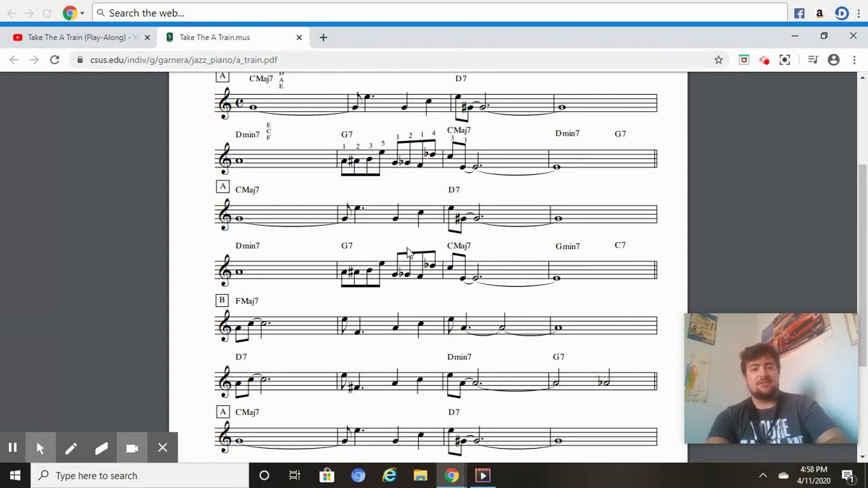Go back to previous page in browser

tap(14, 60)
